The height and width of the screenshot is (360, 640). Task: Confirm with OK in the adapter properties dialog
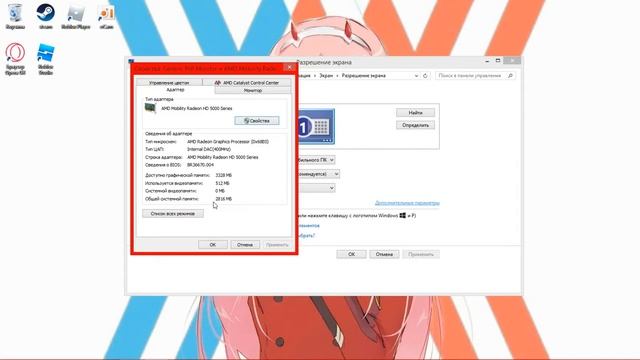coord(213,245)
